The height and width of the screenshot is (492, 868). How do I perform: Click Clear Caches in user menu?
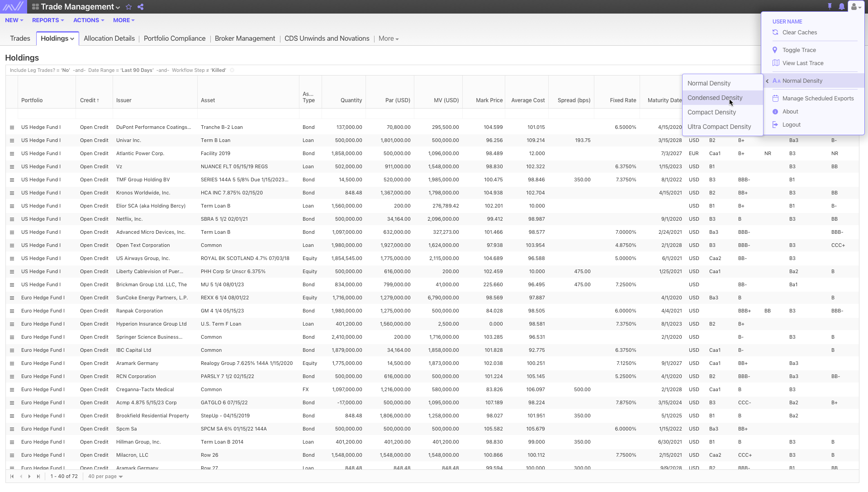(799, 33)
